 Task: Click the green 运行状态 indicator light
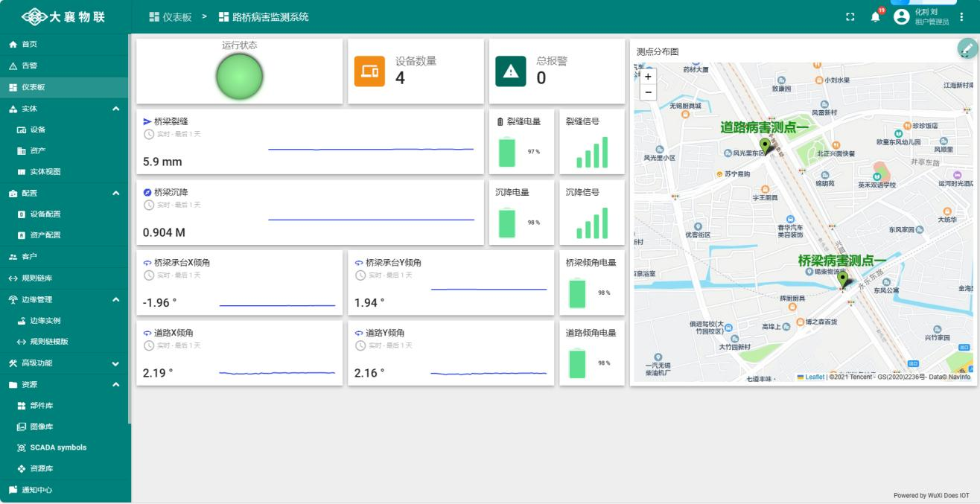pyautogui.click(x=240, y=77)
